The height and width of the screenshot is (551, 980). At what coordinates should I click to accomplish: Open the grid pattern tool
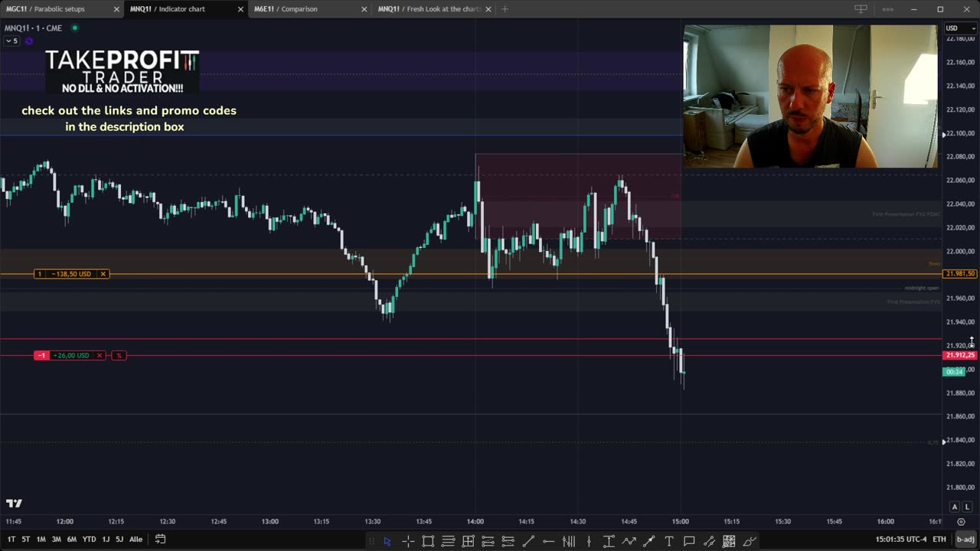(x=729, y=541)
